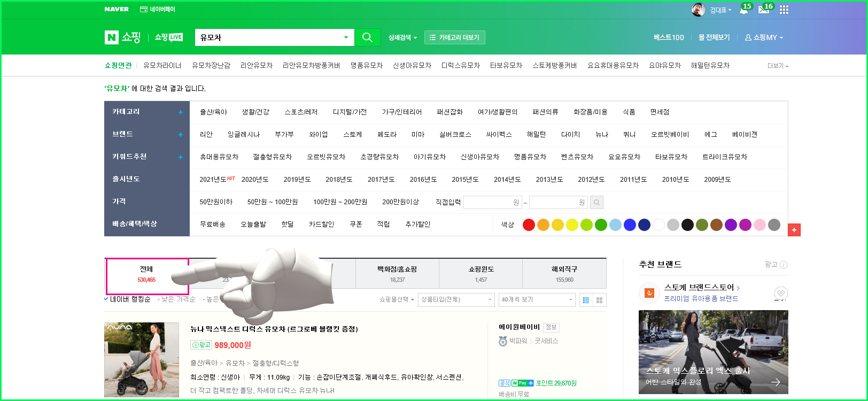The height and width of the screenshot is (401, 868).
Task: Open 몰 전체보기 menu
Action: click(714, 37)
